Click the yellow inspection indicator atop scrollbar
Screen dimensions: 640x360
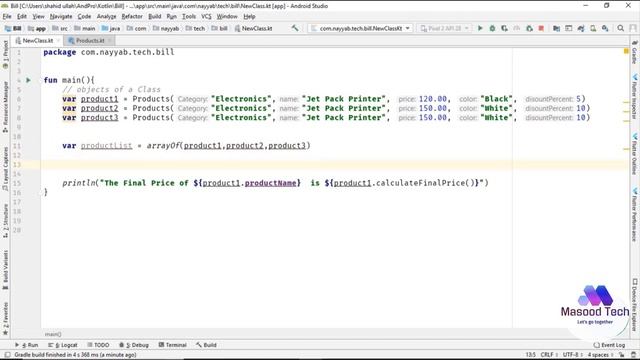626,51
